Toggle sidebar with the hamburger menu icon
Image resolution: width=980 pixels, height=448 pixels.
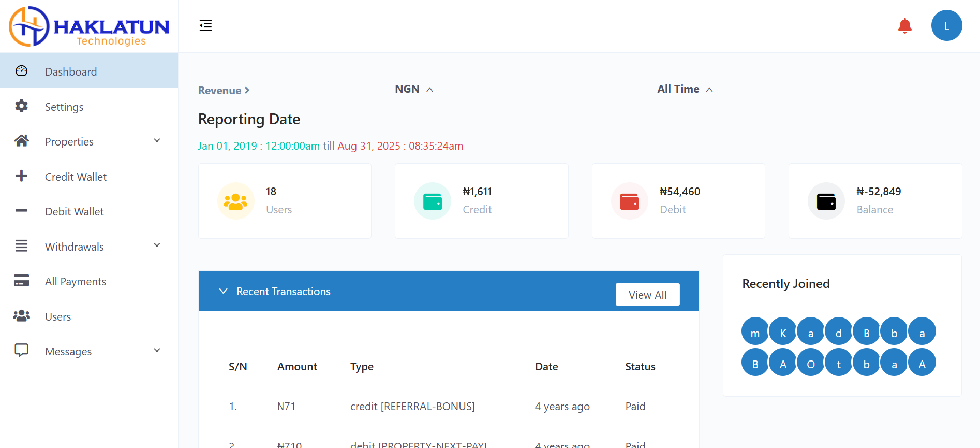click(205, 25)
